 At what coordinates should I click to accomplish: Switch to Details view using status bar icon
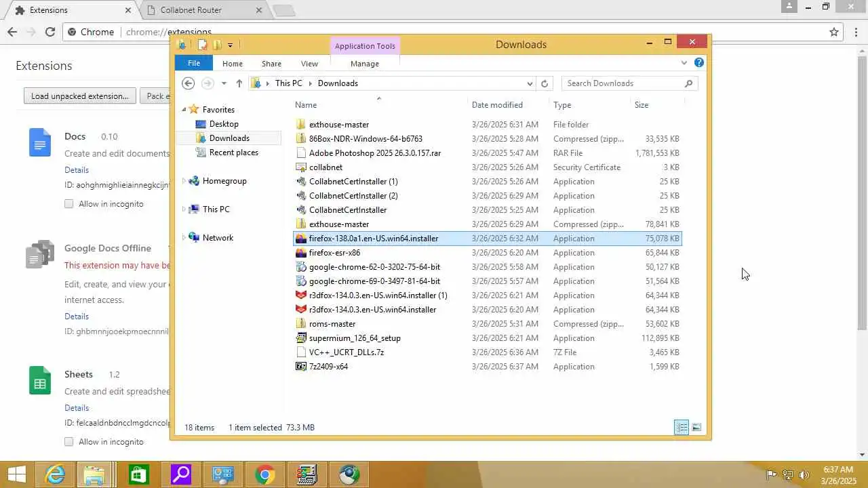[682, 427]
